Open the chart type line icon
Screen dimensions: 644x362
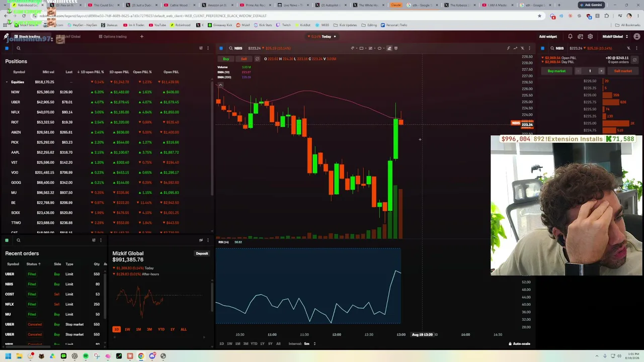(x=515, y=48)
